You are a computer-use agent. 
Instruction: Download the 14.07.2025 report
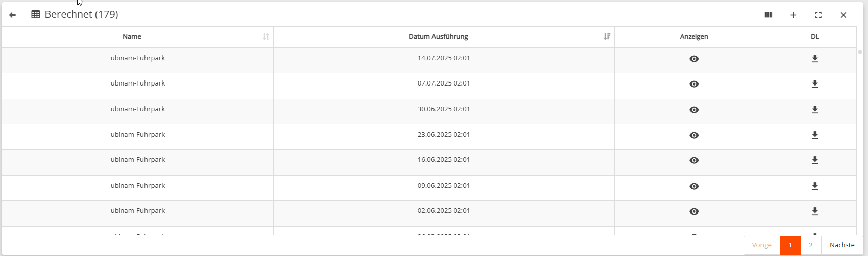click(815, 59)
